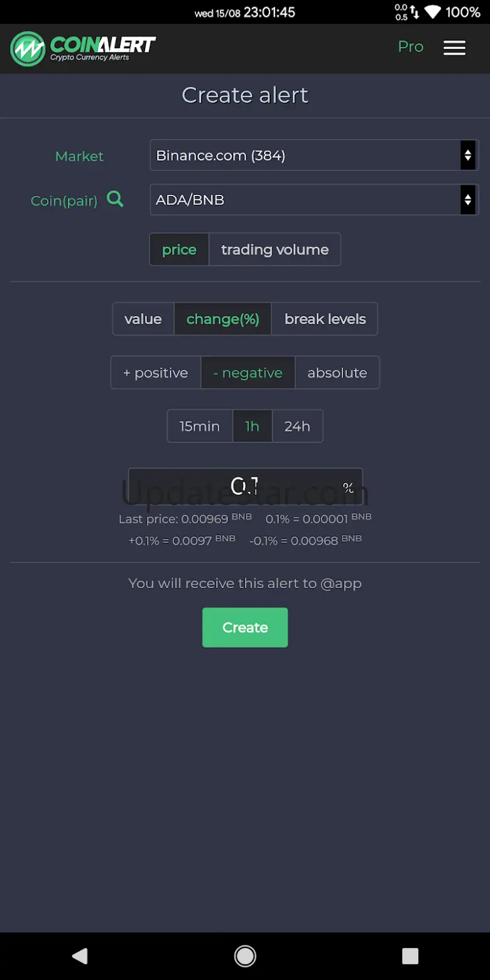The width and height of the screenshot is (490, 980).
Task: Tap the CoinAlert logo icon
Action: tap(28, 49)
